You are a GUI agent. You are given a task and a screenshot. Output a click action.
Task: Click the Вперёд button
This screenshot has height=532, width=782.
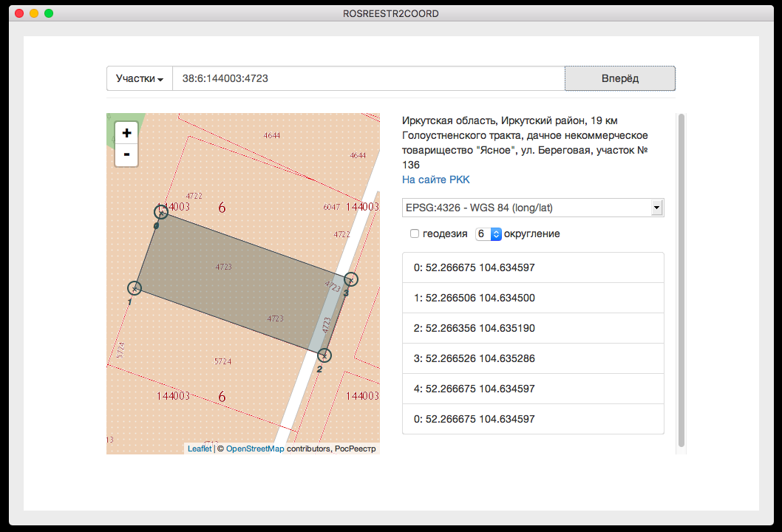tap(619, 78)
